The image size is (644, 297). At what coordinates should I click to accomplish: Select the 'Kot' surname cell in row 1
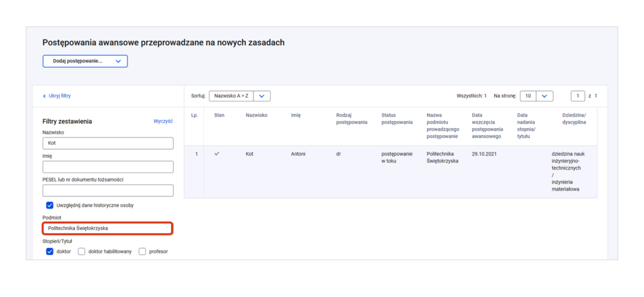click(250, 153)
